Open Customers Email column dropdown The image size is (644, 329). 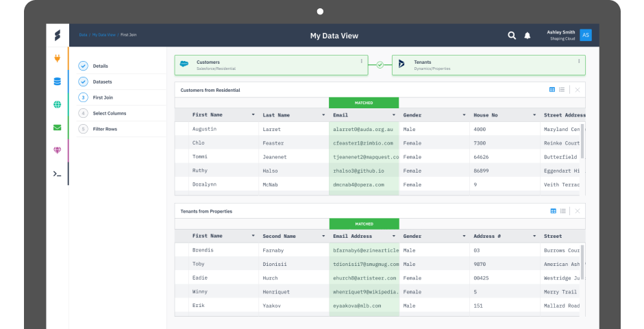(393, 115)
